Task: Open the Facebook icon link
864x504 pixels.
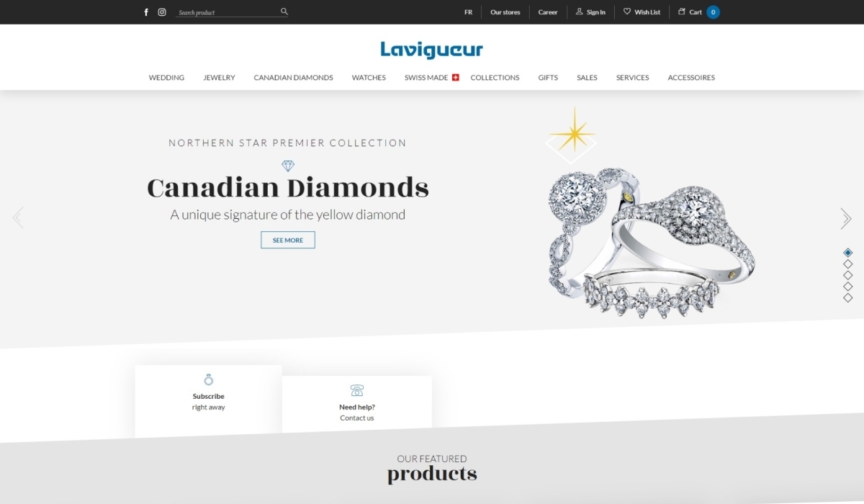Action: [146, 12]
